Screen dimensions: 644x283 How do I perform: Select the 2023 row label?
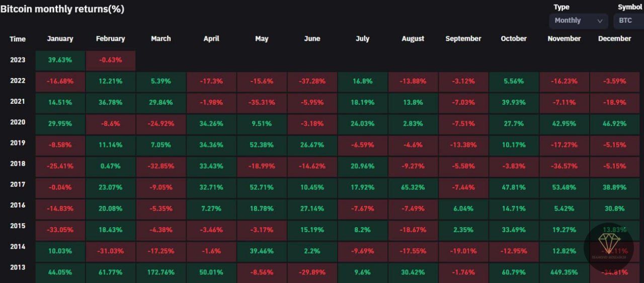tap(17, 60)
